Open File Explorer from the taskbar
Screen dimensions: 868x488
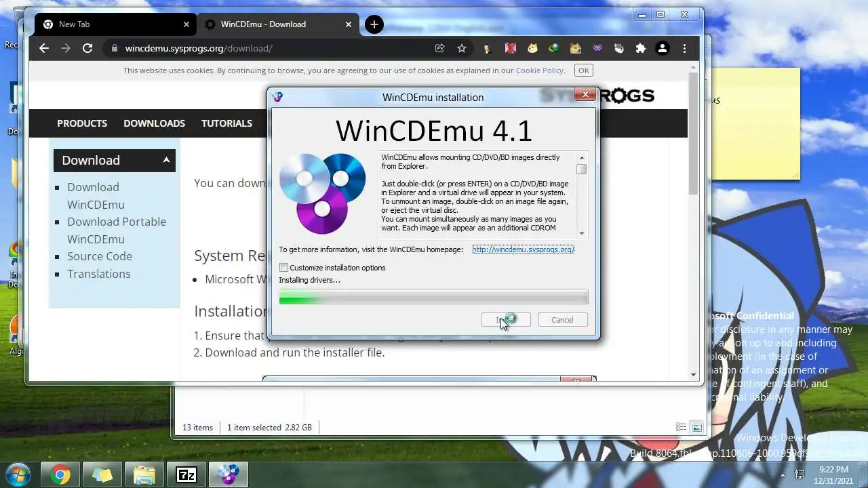point(144,475)
